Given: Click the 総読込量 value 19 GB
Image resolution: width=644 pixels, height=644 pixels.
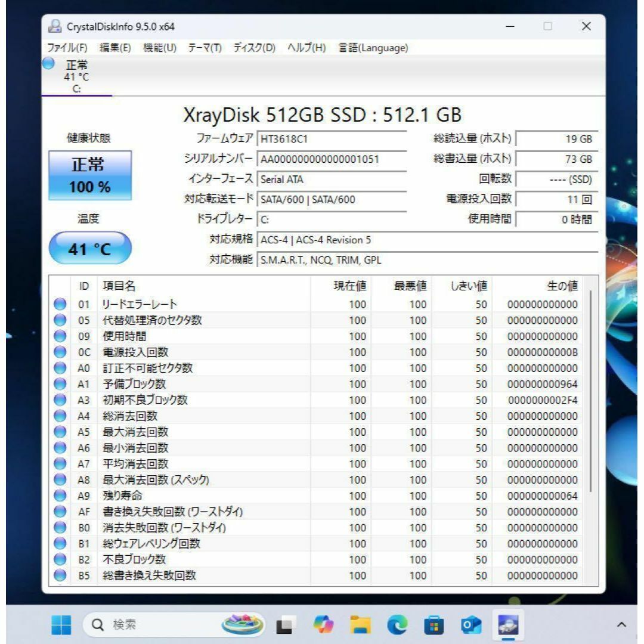Looking at the screenshot, I should (556, 139).
